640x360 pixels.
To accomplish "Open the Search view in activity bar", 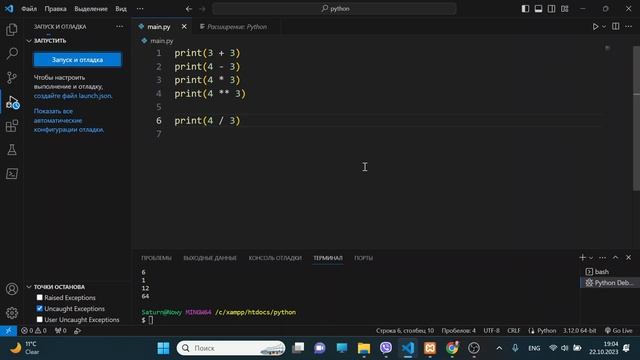I will (12, 53).
